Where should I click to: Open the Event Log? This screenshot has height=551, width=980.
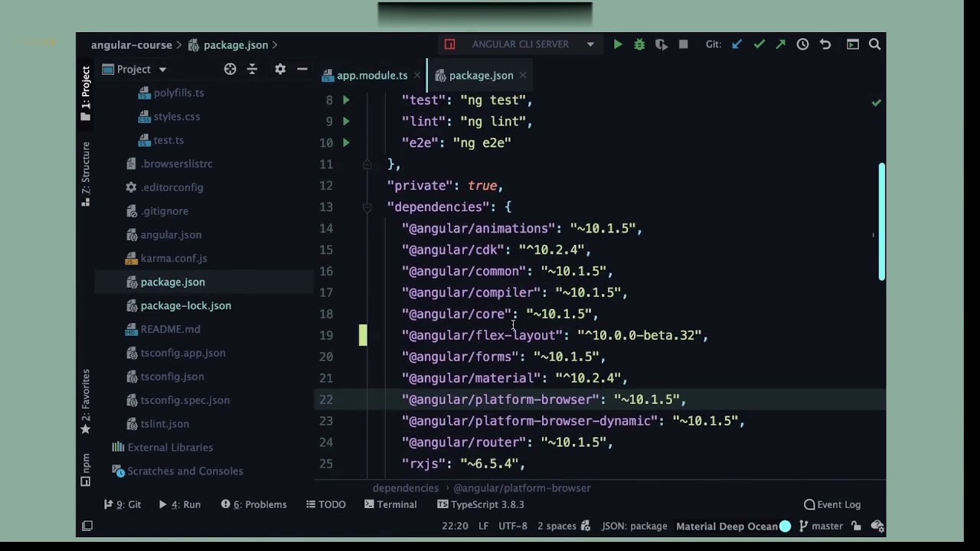coord(832,504)
